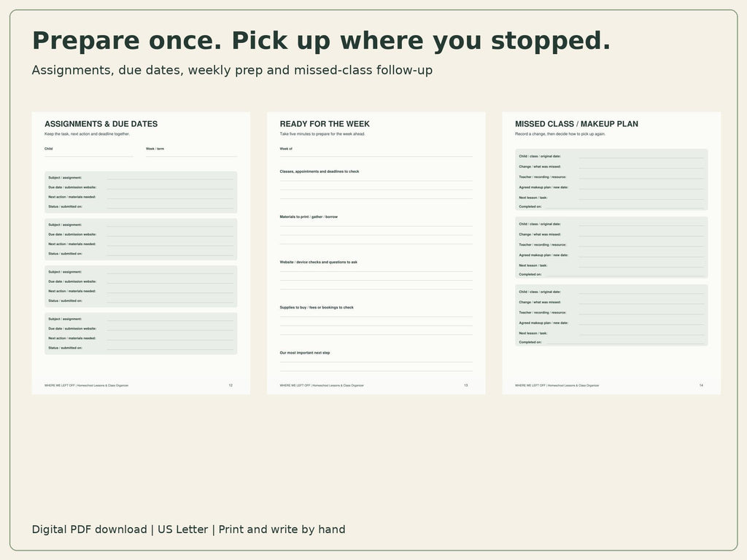Screen dimensions: 747x560
Task: Click 'Classes, appointments and deadlines to check' section
Action: (376, 184)
